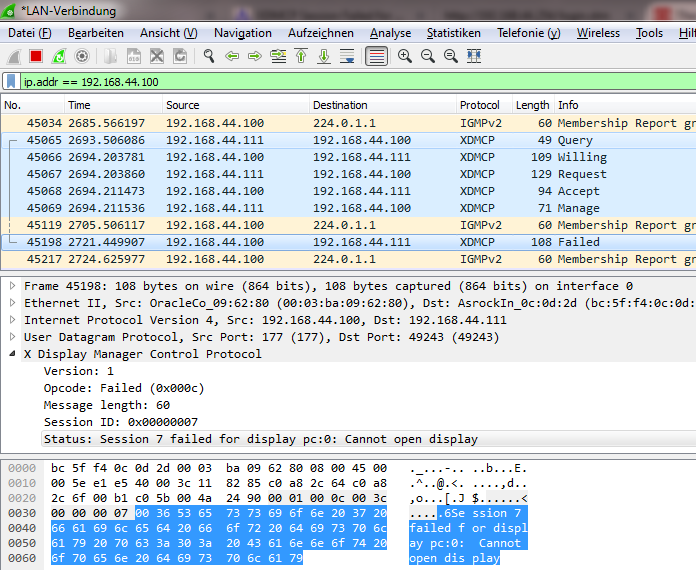Select Status: Session 7 failed line
The width and height of the screenshot is (696, 570).
[261, 439]
